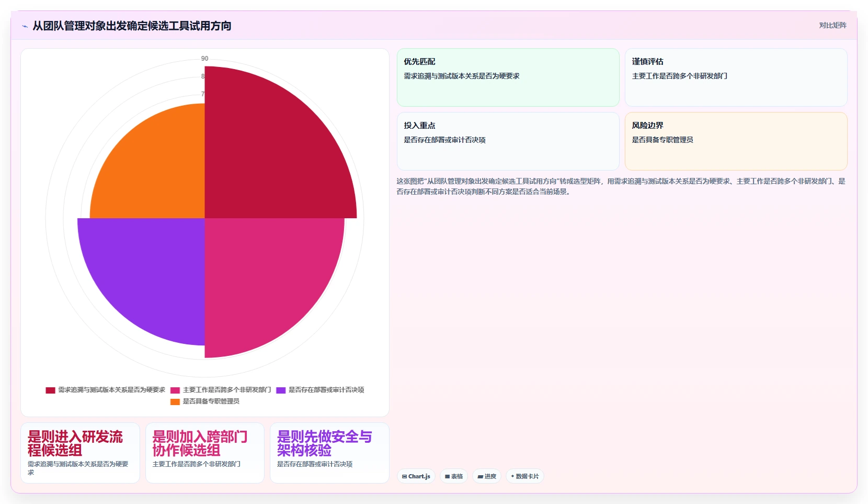This screenshot has width=868, height=504.
Task: Click the 90 axis tick label
Action: [x=204, y=59]
